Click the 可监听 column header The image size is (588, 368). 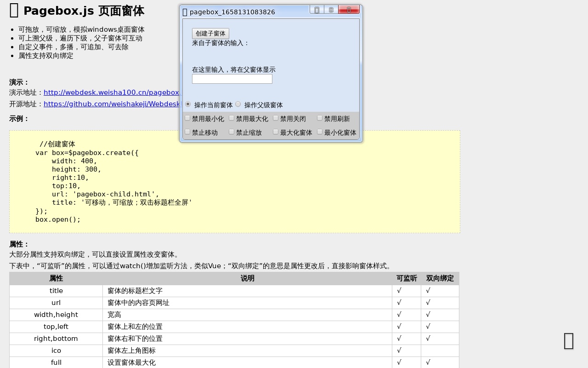tap(407, 278)
